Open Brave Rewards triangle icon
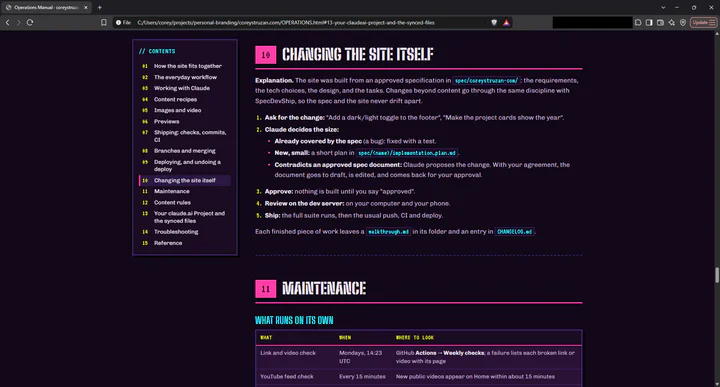The height and width of the screenshot is (387, 720). click(506, 22)
